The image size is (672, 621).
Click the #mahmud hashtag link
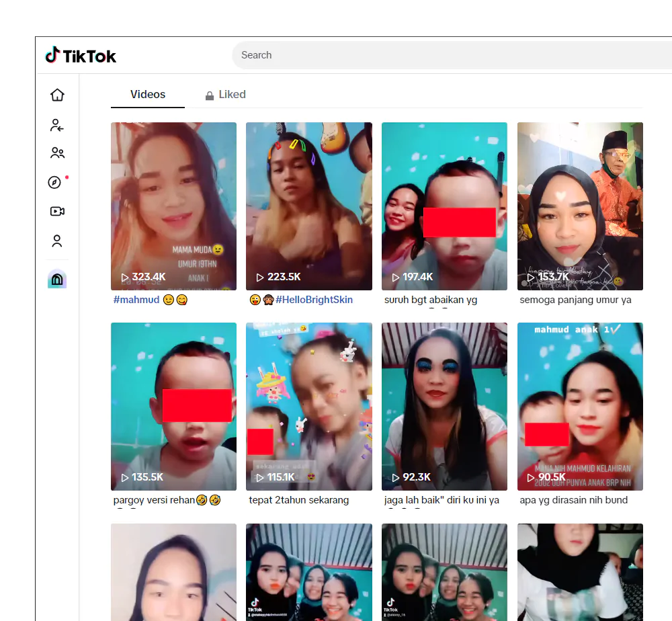(136, 300)
